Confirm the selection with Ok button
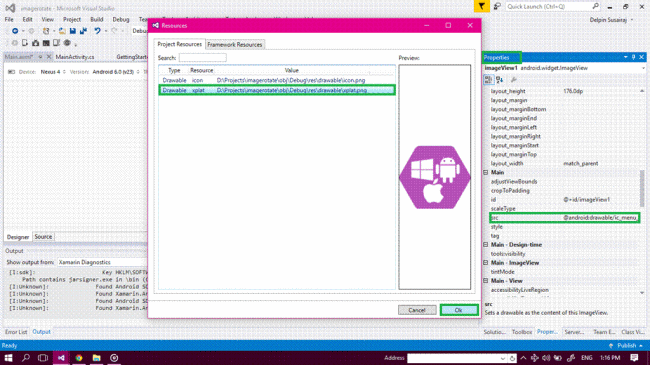This screenshot has height=365, width=650. (459, 310)
